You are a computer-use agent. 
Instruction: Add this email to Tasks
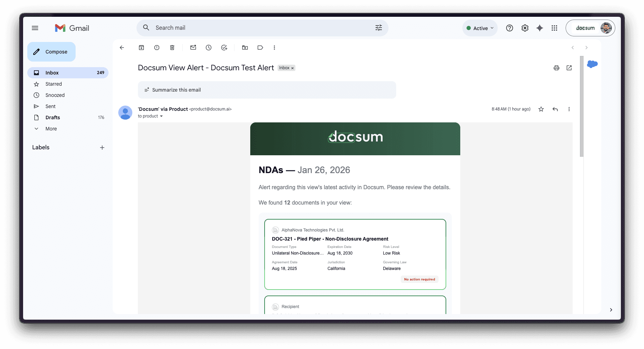[x=224, y=48]
